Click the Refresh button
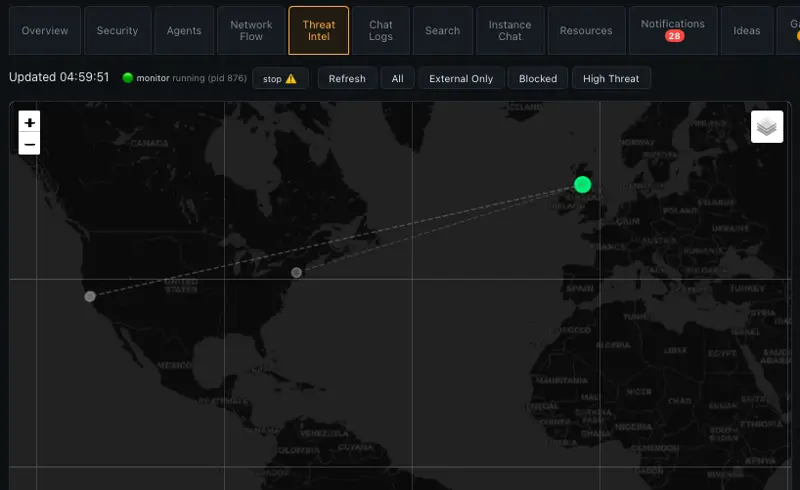The image size is (800, 490). (347, 79)
